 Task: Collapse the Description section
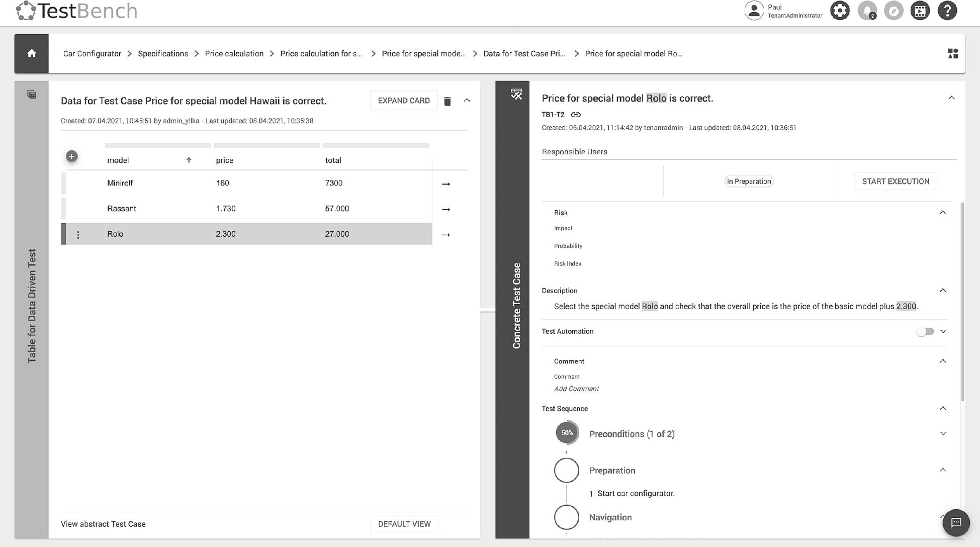(x=943, y=291)
